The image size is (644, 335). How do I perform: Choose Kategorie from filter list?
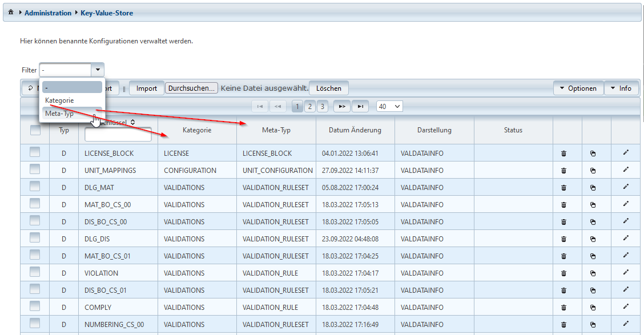pyautogui.click(x=60, y=100)
